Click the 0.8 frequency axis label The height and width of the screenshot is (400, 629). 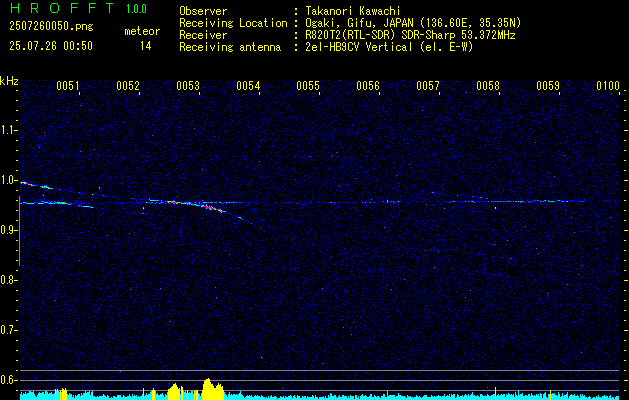8,280
